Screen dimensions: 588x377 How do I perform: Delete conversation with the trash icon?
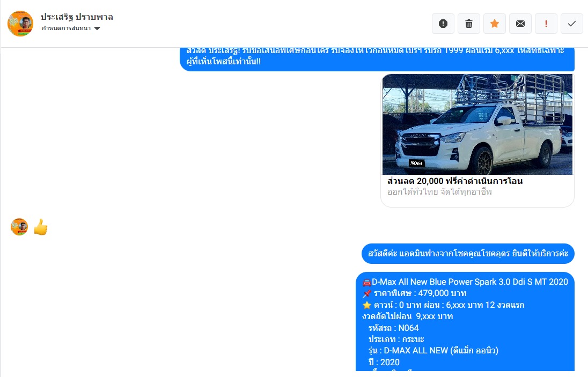469,24
